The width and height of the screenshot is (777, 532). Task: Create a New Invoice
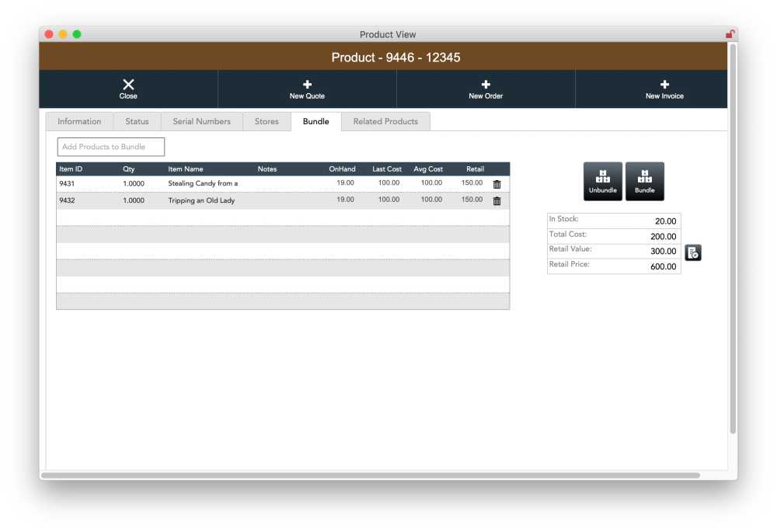[x=664, y=89]
